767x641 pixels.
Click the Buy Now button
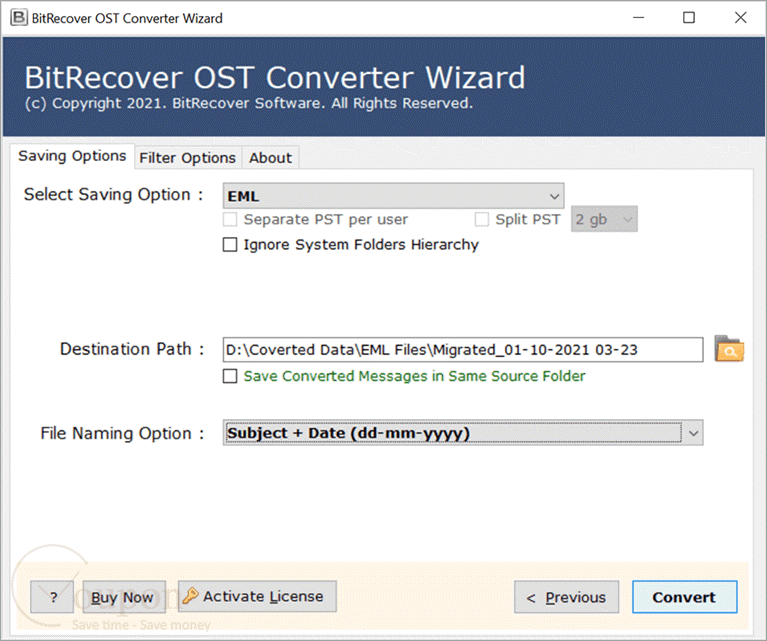coord(124,597)
